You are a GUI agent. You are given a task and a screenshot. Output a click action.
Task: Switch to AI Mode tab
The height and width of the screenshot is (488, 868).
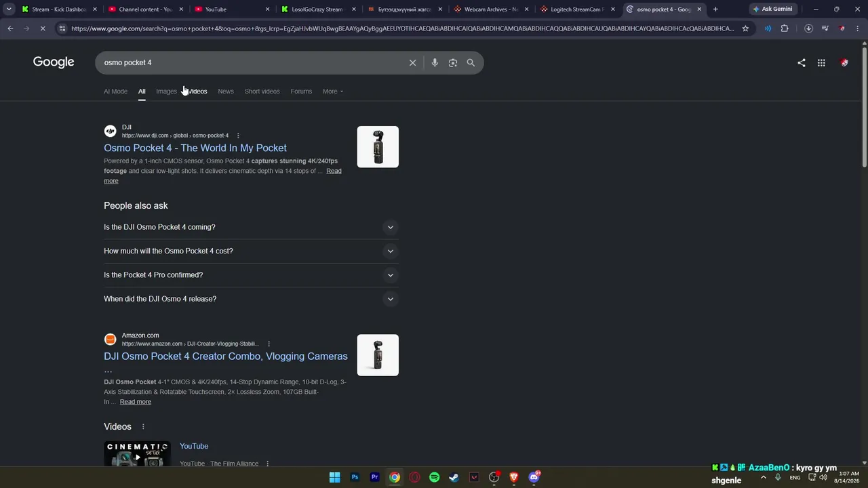tap(115, 91)
